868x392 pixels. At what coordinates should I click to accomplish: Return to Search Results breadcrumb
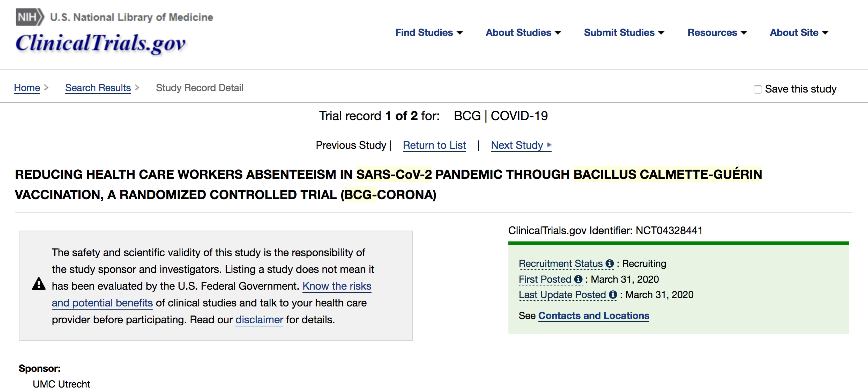pos(98,88)
